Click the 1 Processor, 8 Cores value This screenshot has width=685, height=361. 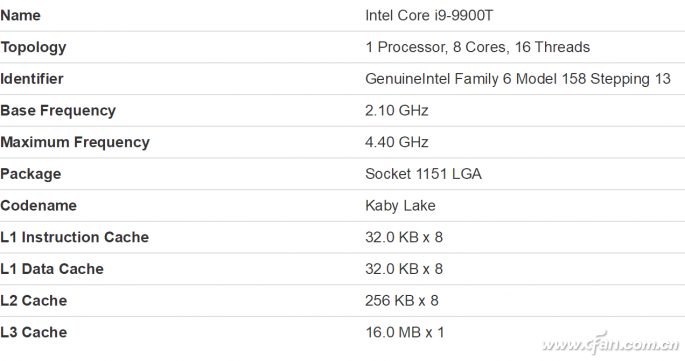coord(477,47)
